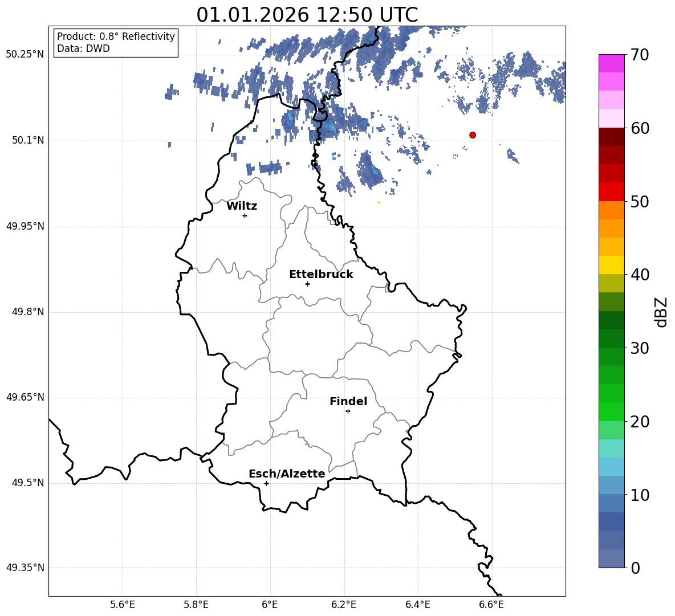Click the Wiltz city label
Viewport: 675px width, 616px height.
pyautogui.click(x=242, y=206)
